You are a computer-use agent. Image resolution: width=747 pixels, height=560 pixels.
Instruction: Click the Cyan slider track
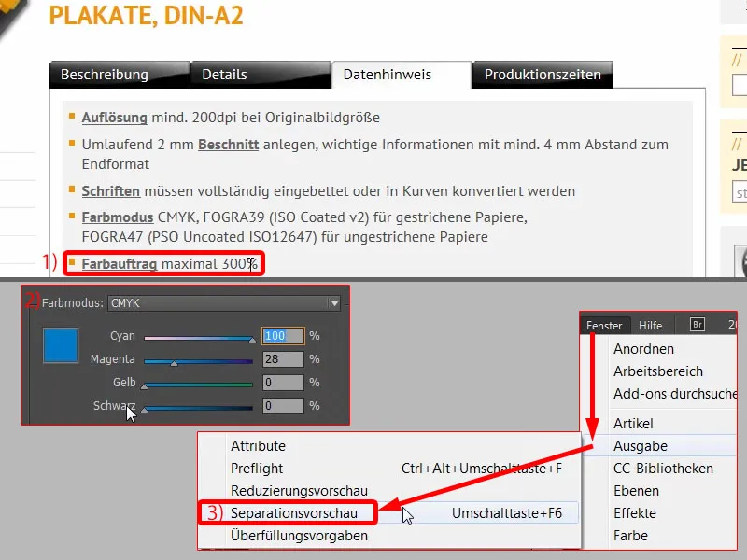pyautogui.click(x=198, y=338)
